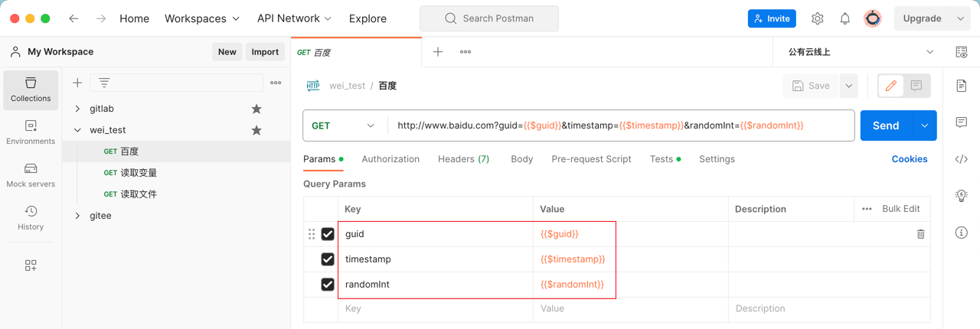Click the empty Key cell in new row

click(x=436, y=309)
